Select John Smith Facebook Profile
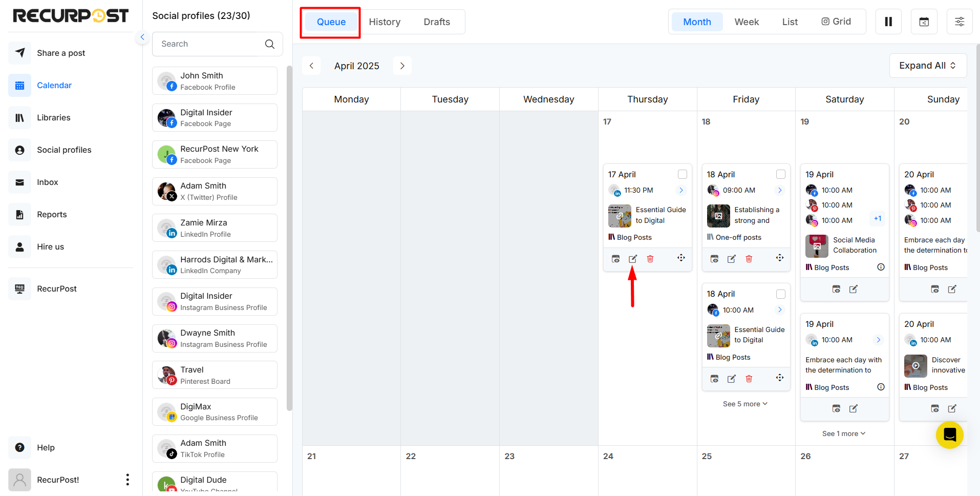980x496 pixels. tap(215, 81)
